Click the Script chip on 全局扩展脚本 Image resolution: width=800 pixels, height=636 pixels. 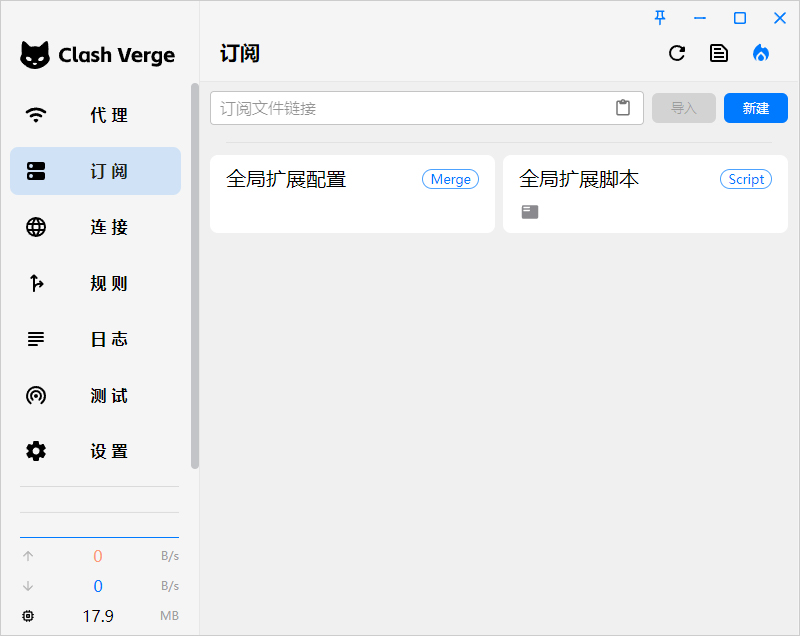pyautogui.click(x=746, y=179)
